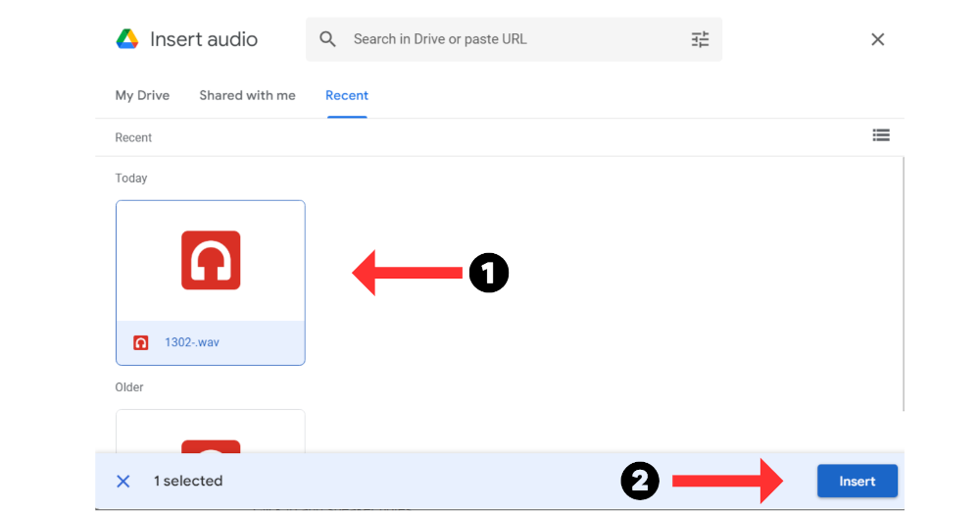Viewport: 980px width, 513px height.
Task: Select the large headphone icon of 1302-.wav
Action: 211,260
